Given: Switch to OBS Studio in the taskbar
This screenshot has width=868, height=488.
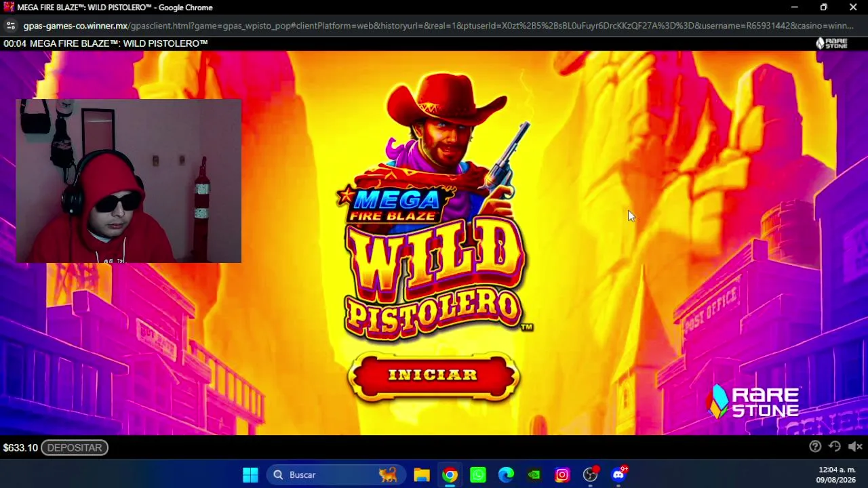Looking at the screenshot, I should coord(591,475).
